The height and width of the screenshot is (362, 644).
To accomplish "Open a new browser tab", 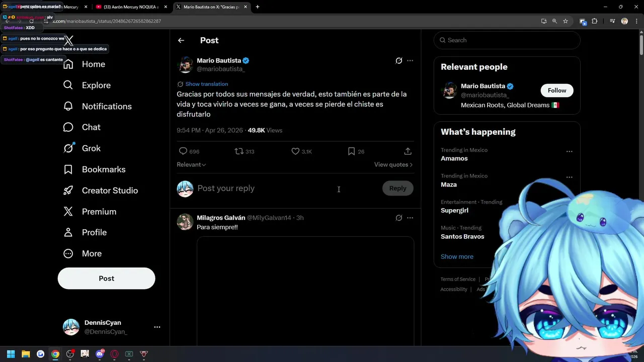I will (x=258, y=7).
